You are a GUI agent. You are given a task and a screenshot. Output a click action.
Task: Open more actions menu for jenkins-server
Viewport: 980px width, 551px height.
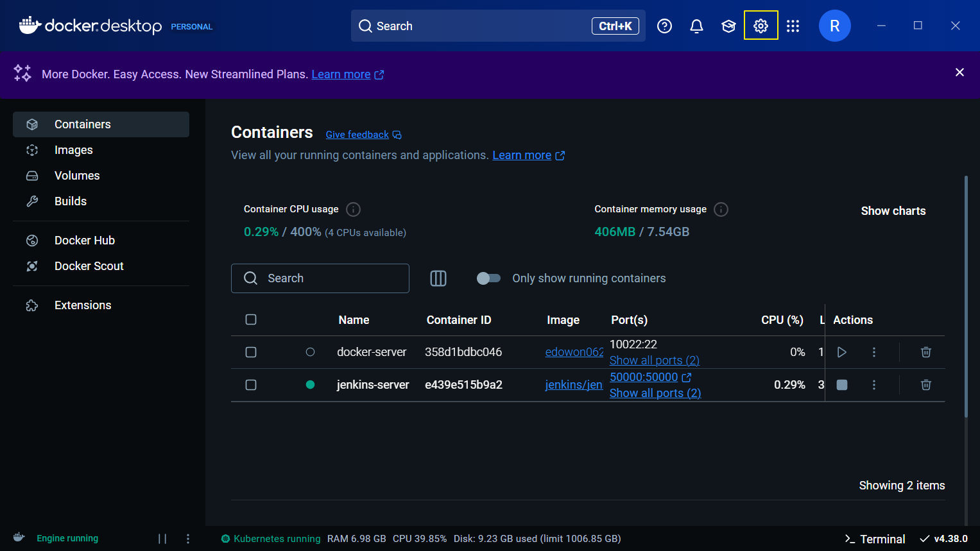click(x=873, y=385)
